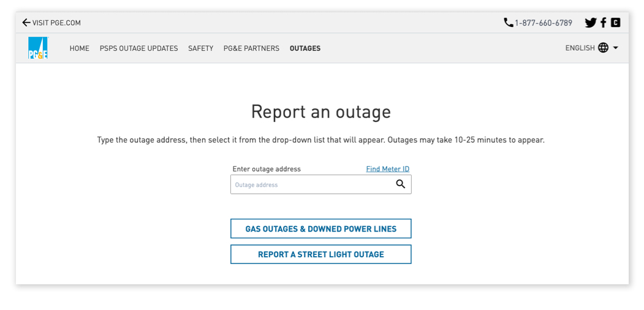Screen dimensions: 644x310
Task: Follow the Find Meter ID link
Action: (x=387, y=169)
